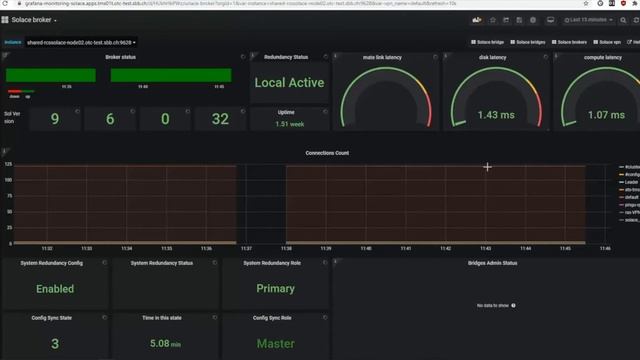
Task: Click the corner icon on System Redundancy Role panel
Action: 325,262
